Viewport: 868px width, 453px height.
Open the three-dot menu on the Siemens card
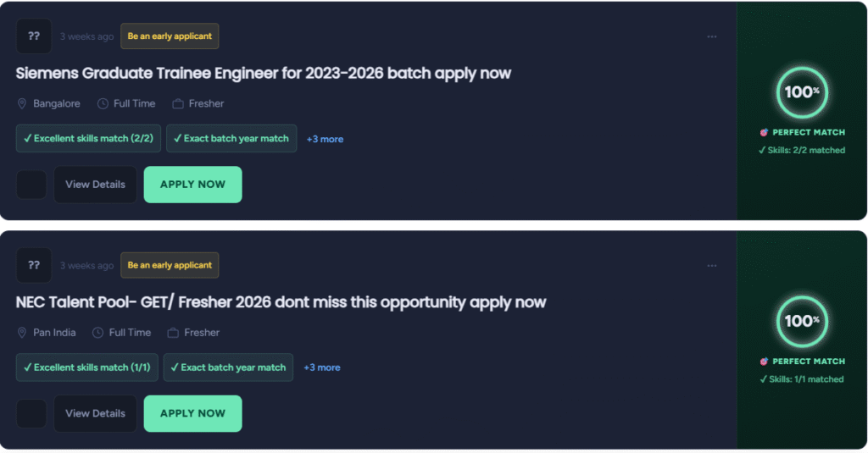click(712, 36)
